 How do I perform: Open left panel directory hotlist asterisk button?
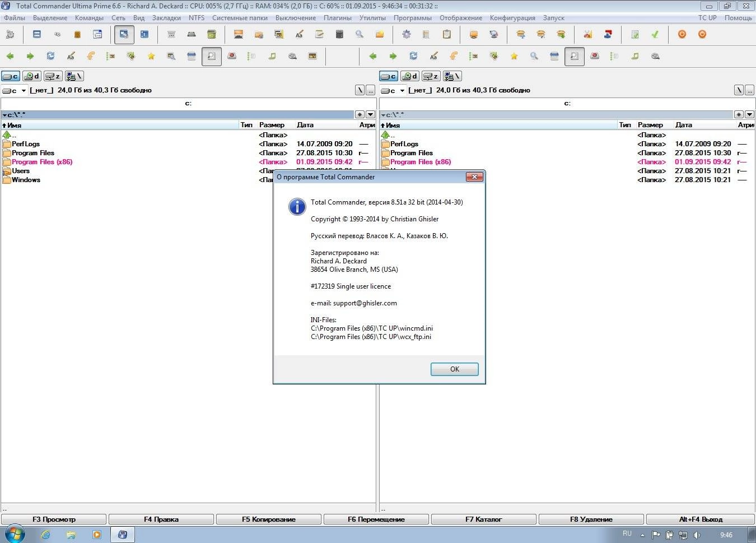(360, 114)
